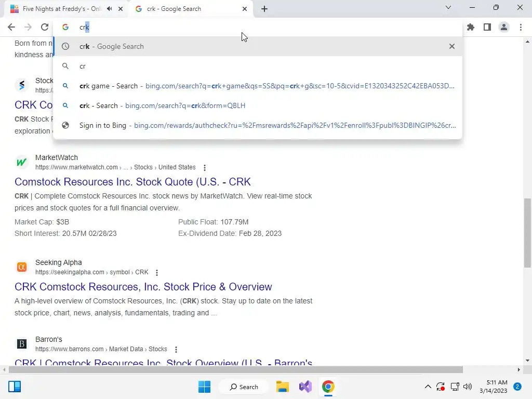This screenshot has width=532, height=399.
Task: Close the crk Google Search tab
Action: [245, 9]
